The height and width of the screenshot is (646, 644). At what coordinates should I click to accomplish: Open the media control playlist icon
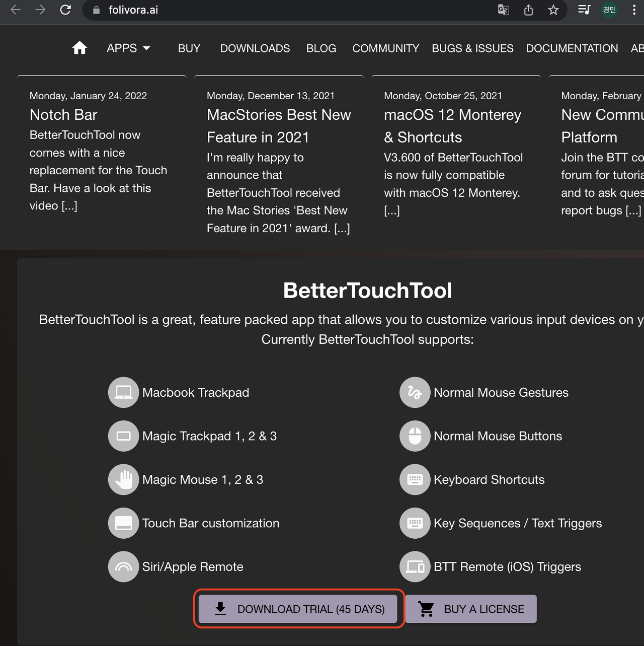[x=584, y=10]
